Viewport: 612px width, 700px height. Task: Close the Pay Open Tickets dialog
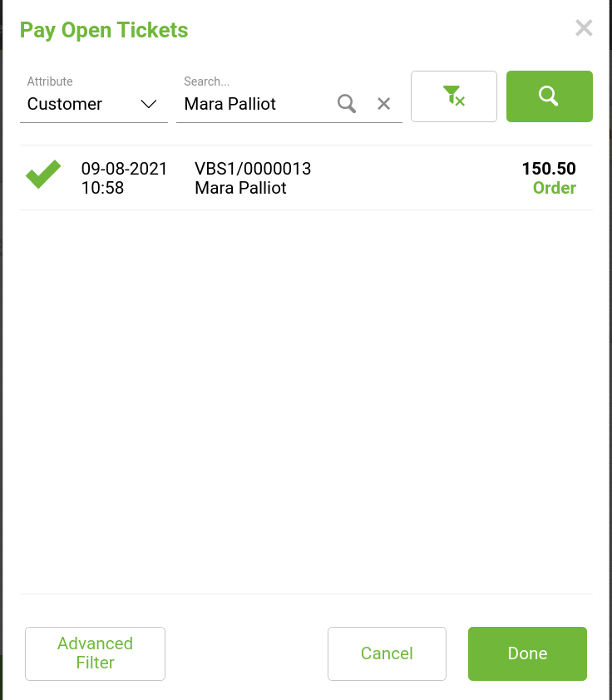tap(584, 28)
